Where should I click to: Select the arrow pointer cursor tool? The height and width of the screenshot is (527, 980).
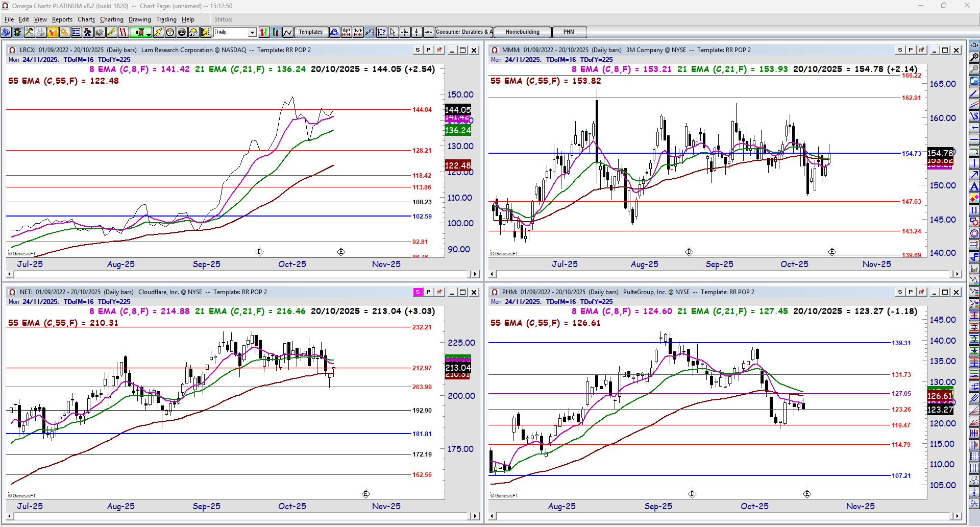coord(393,32)
